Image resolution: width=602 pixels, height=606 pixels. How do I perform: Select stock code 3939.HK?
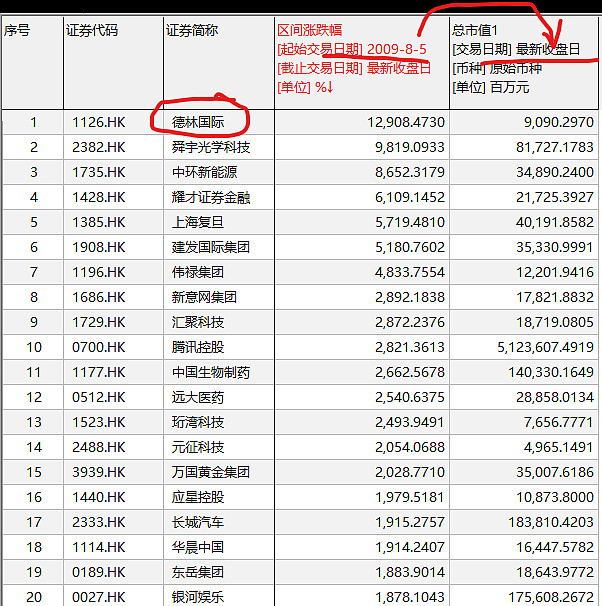click(99, 472)
